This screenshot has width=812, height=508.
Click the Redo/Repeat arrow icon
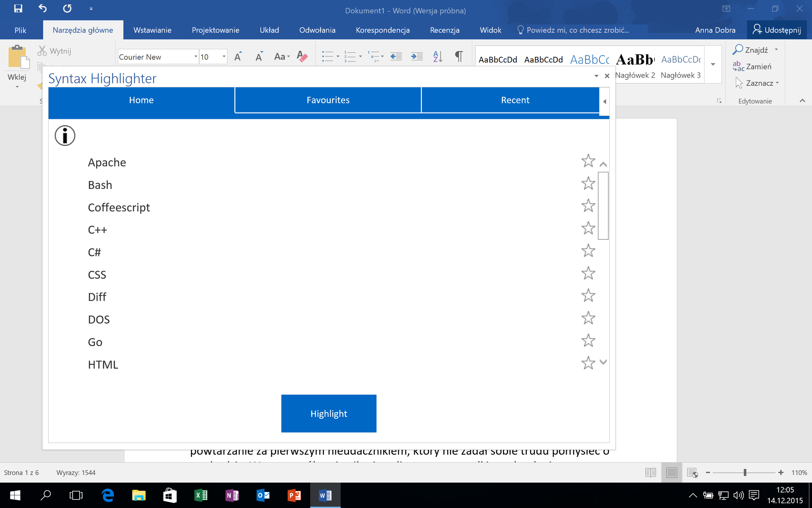click(67, 8)
